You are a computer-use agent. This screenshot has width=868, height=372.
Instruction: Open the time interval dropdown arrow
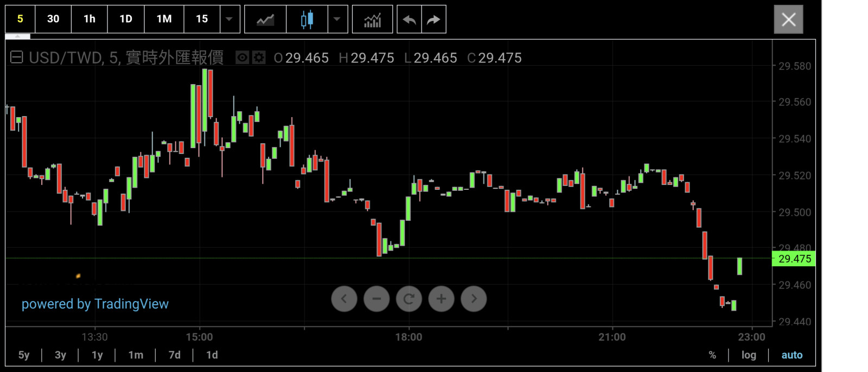pos(229,20)
